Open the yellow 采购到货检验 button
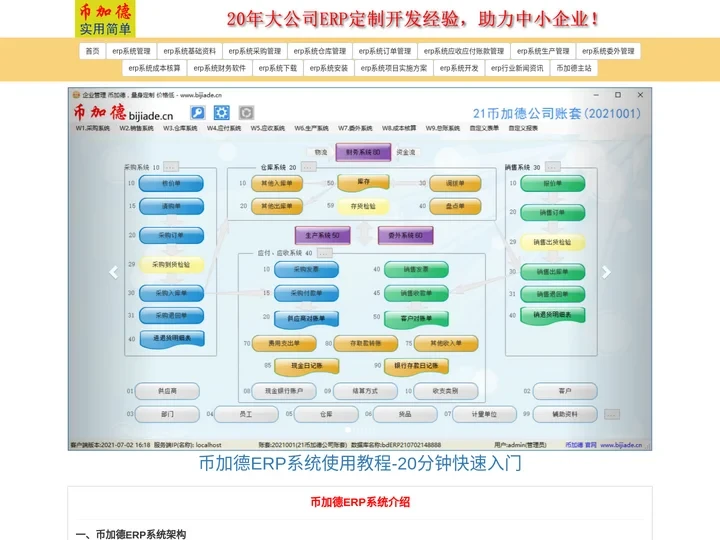Screen dimensions: 720x540 pos(171,264)
